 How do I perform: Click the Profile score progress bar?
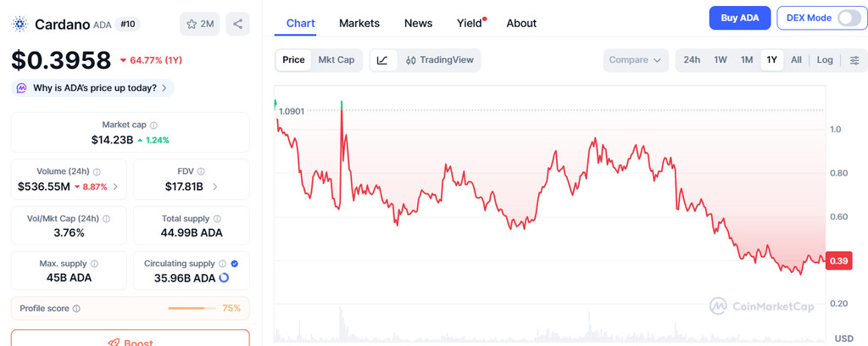tap(192, 309)
